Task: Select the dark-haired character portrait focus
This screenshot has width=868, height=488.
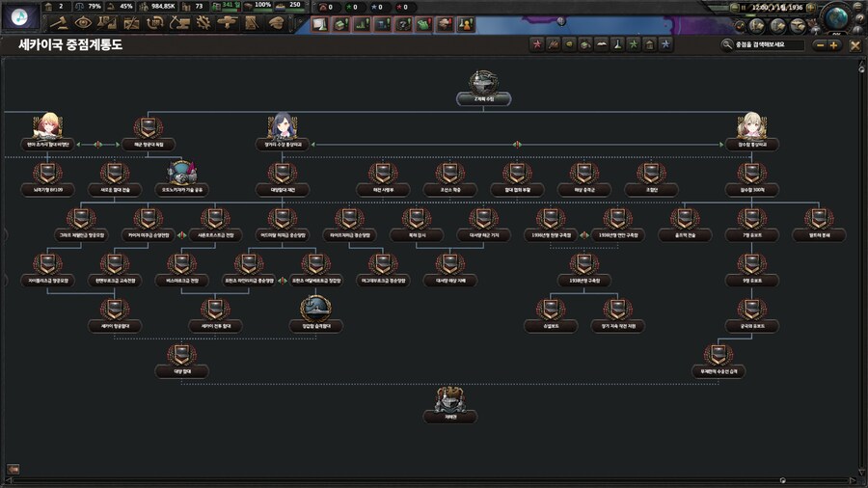Action: (x=283, y=126)
